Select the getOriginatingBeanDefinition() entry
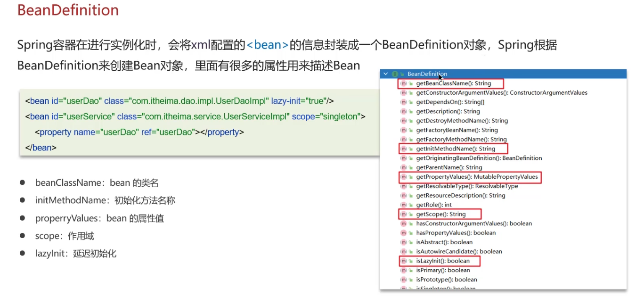 [x=479, y=158]
